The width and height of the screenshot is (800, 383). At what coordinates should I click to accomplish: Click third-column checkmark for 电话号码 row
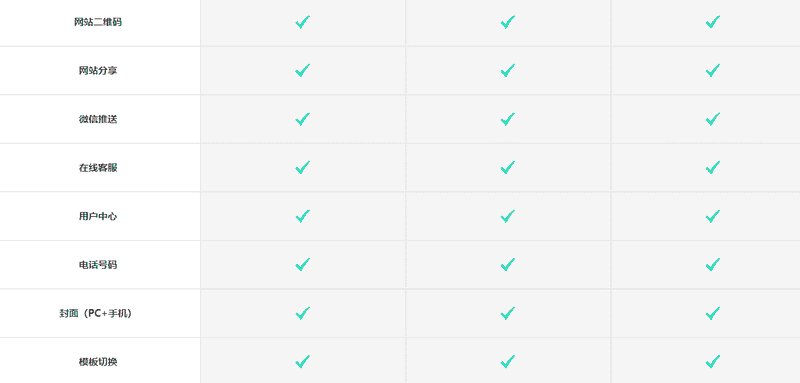(x=713, y=265)
